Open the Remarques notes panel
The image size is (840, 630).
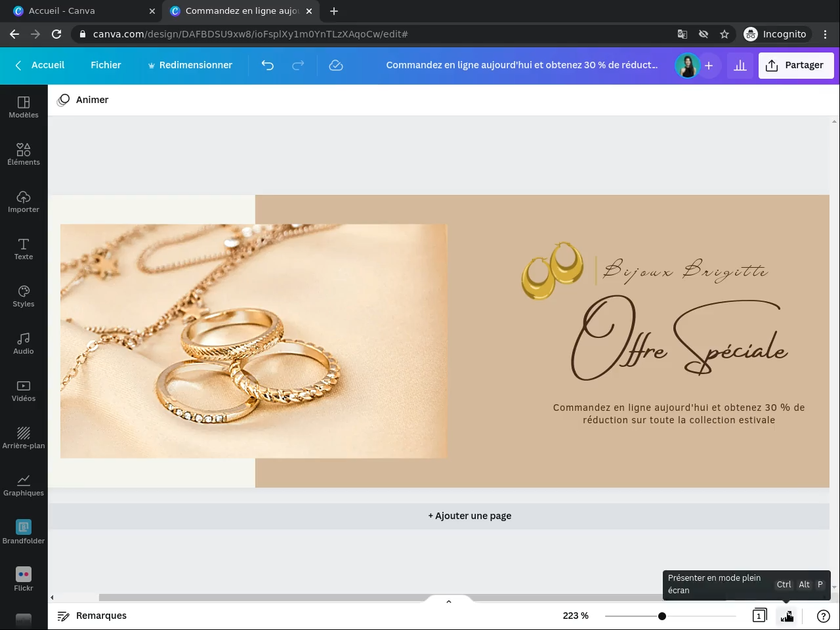[92, 616]
